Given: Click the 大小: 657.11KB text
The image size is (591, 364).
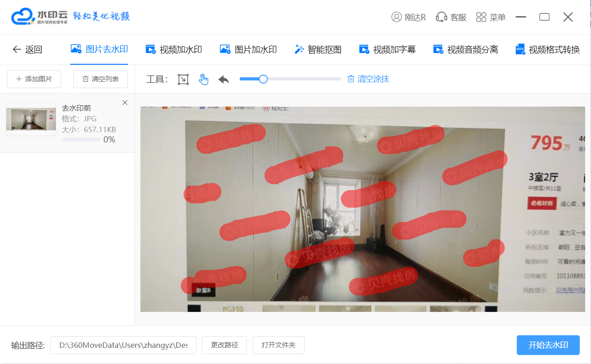Looking at the screenshot, I should [x=89, y=129].
